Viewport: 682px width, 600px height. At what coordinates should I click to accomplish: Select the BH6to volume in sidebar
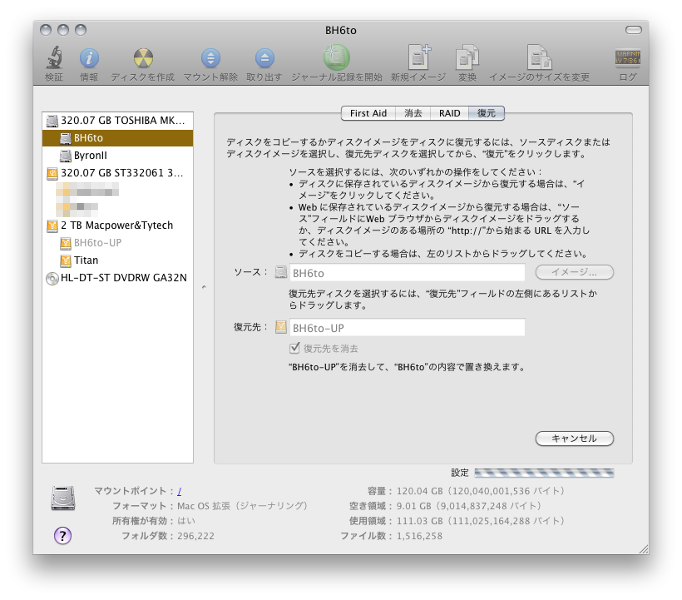(117, 138)
